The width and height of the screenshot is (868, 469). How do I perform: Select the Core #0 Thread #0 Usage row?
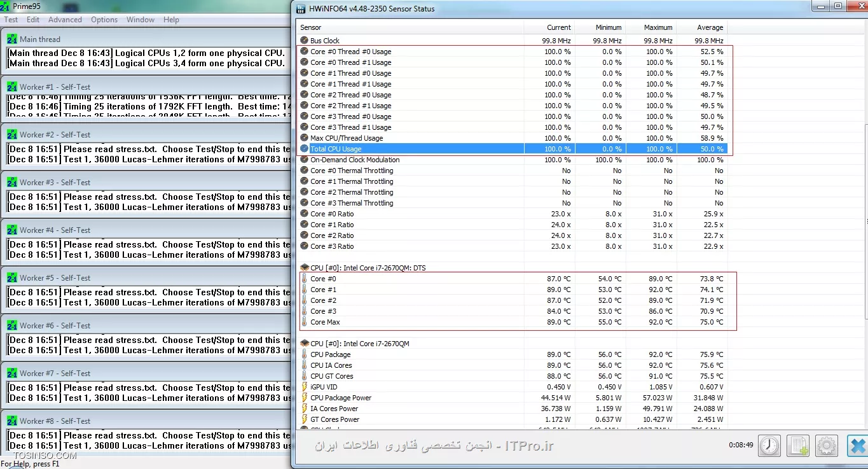tap(513, 52)
